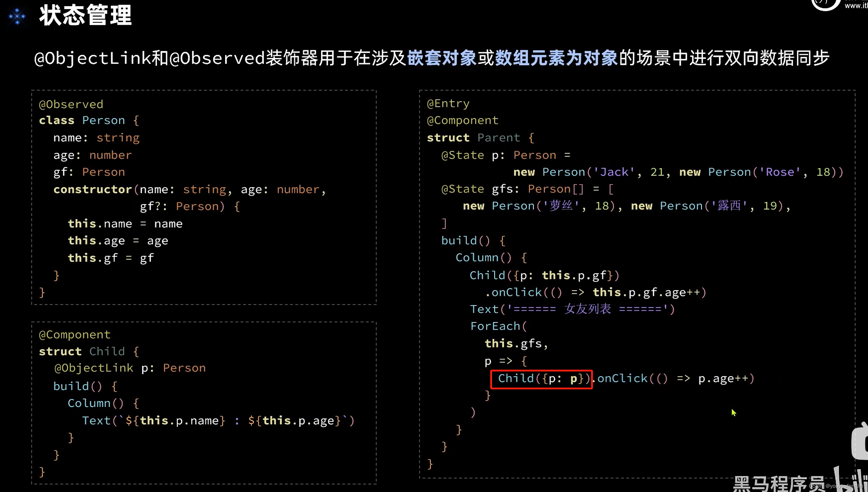Click new Person('萝丝', 18) entry
This screenshot has height=492, width=868.
(x=539, y=206)
